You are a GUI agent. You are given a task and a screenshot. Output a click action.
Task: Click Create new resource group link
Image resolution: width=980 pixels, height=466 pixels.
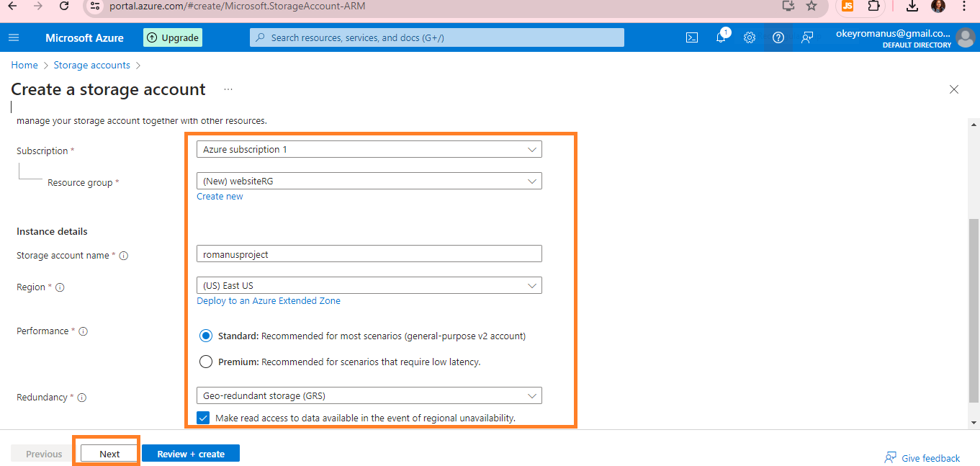[220, 197]
